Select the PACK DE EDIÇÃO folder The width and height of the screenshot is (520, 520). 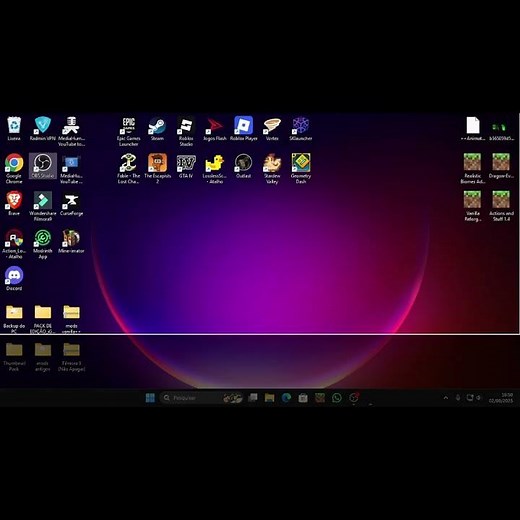(43, 319)
